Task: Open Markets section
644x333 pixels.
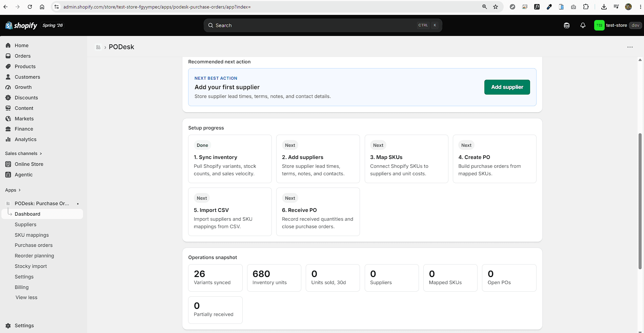Action: click(x=24, y=119)
